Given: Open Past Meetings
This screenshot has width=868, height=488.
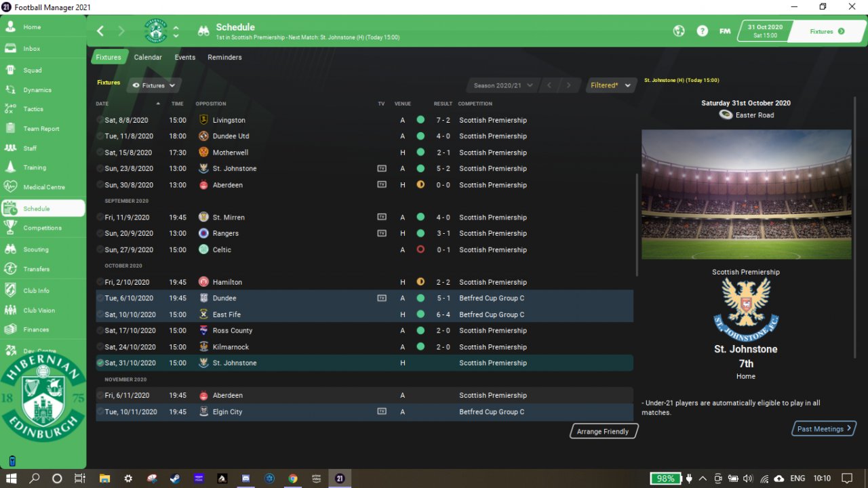Looking at the screenshot, I should click(x=824, y=429).
